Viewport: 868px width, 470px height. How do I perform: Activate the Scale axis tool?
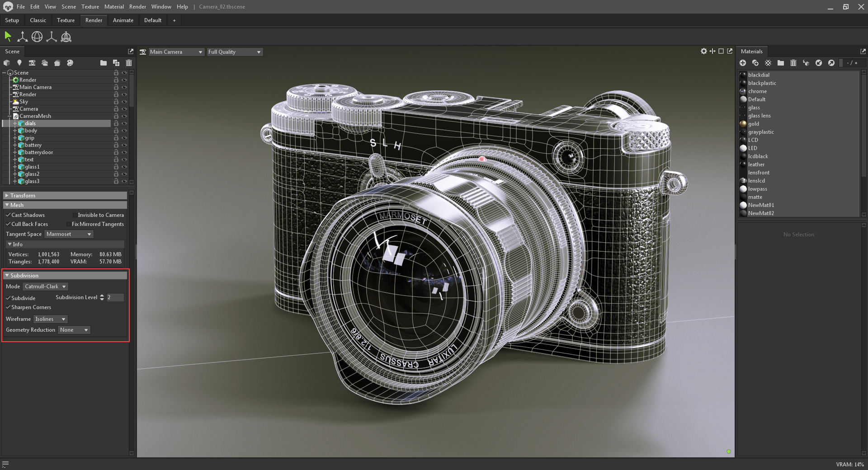click(x=52, y=37)
